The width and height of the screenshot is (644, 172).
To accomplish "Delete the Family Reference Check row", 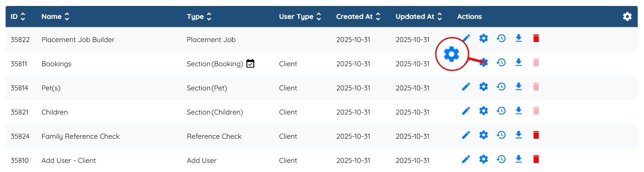I will pyautogui.click(x=536, y=135).
